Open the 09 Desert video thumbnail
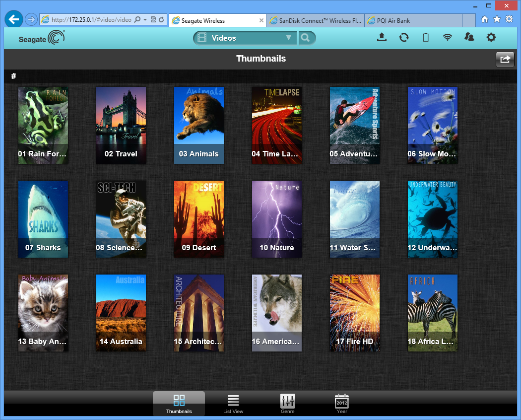Image resolution: width=521 pixels, height=420 pixels. coord(199,219)
